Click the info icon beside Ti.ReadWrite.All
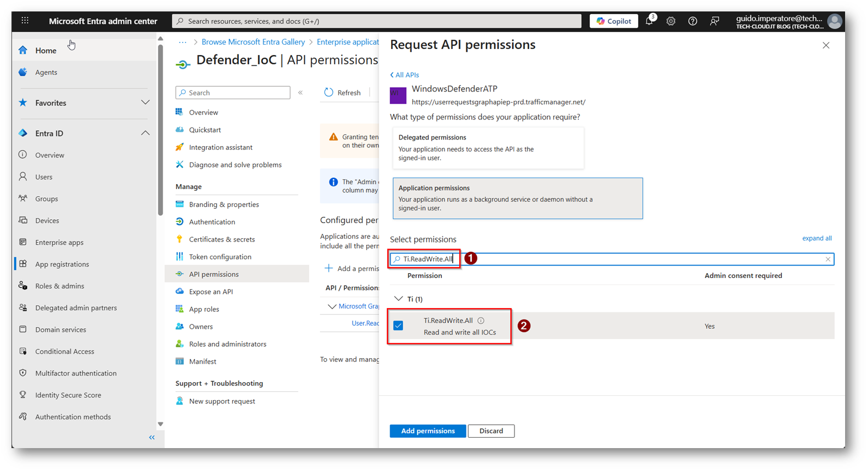Viewport: 868px width, 471px height. [481, 321]
